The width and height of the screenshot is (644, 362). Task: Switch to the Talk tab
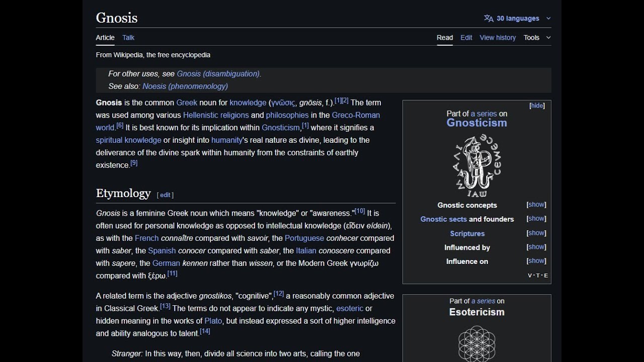tap(128, 38)
